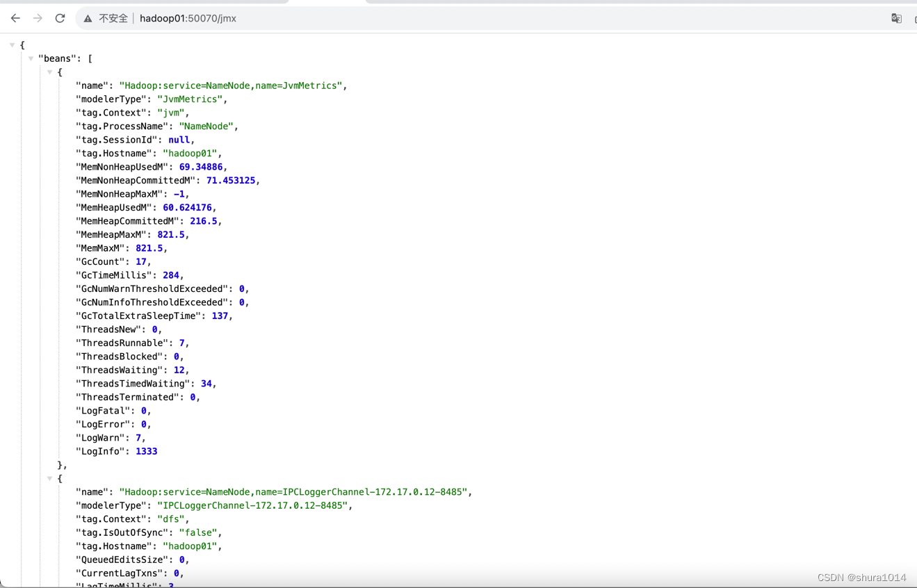Click the not-secure warning triangle icon

[88, 19]
